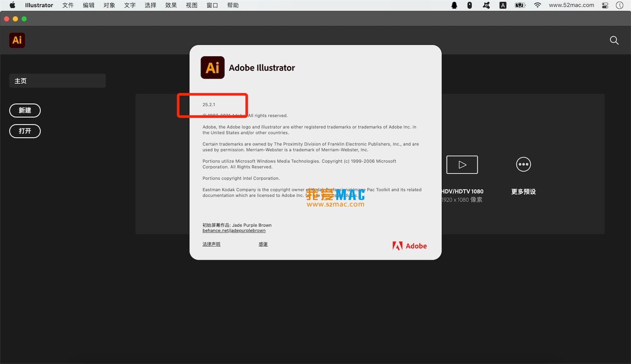
Task: Open the 法律声明 link
Action: [211, 244]
